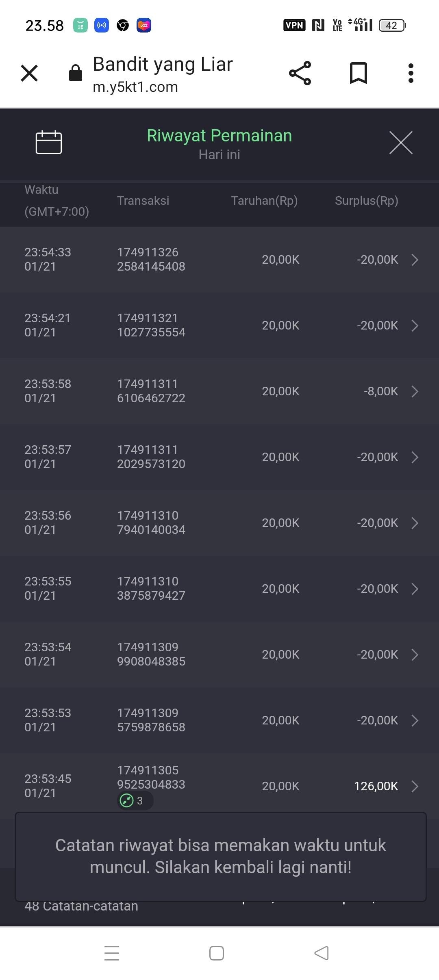Bookmark the page with bookmark icon
Screen dimensions: 439x980
point(358,74)
